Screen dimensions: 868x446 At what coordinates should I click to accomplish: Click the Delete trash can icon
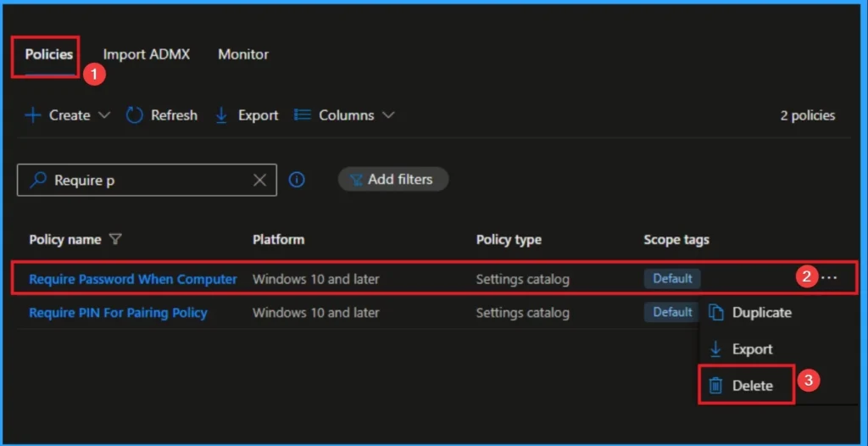715,385
